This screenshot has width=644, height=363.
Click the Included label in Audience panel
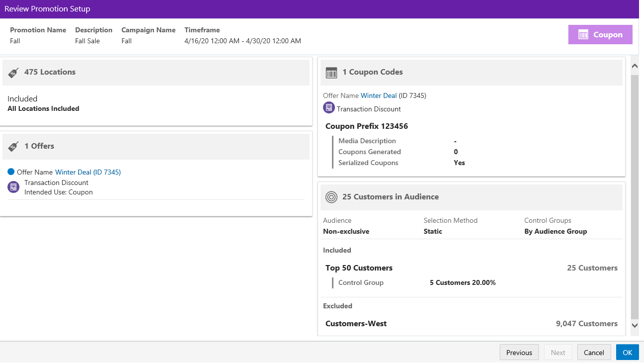pyautogui.click(x=337, y=250)
